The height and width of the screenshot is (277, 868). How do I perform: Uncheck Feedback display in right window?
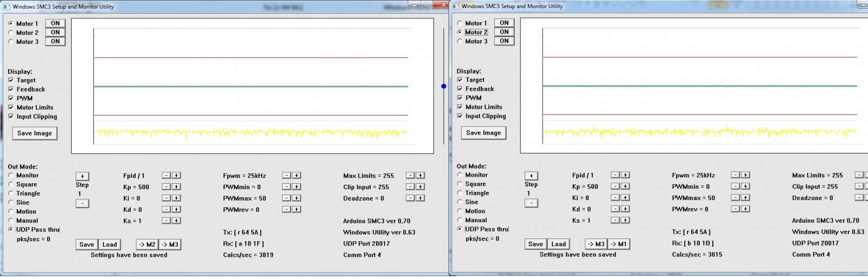460,89
